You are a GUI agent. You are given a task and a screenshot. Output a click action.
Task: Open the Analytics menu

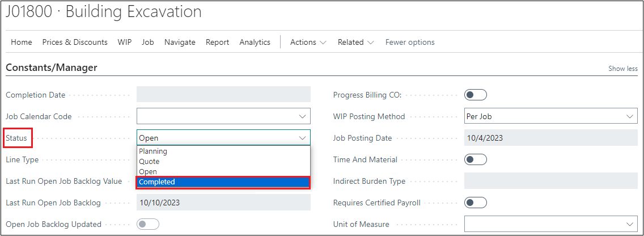[x=255, y=42]
